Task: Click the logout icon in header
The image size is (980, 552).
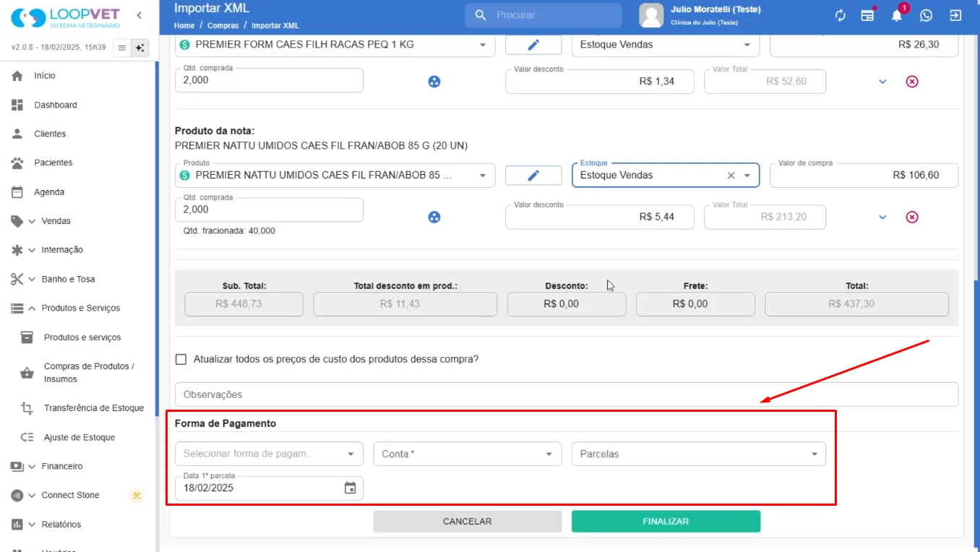Action: [x=955, y=15]
